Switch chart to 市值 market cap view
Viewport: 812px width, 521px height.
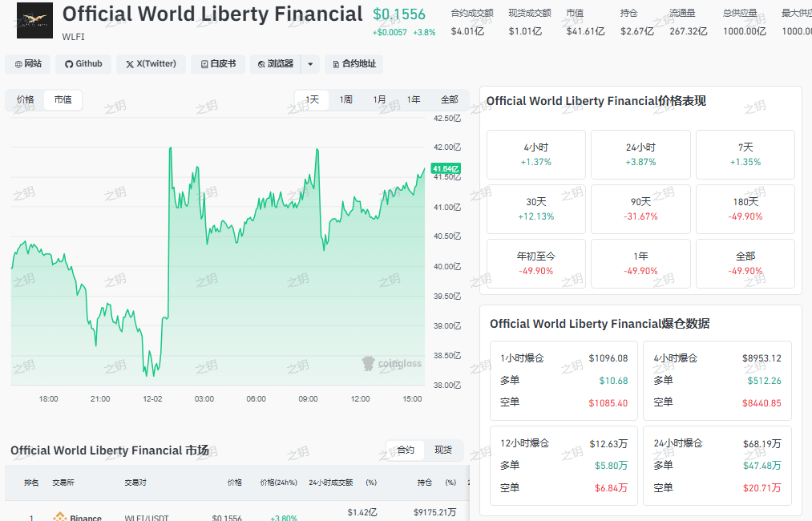[63, 100]
